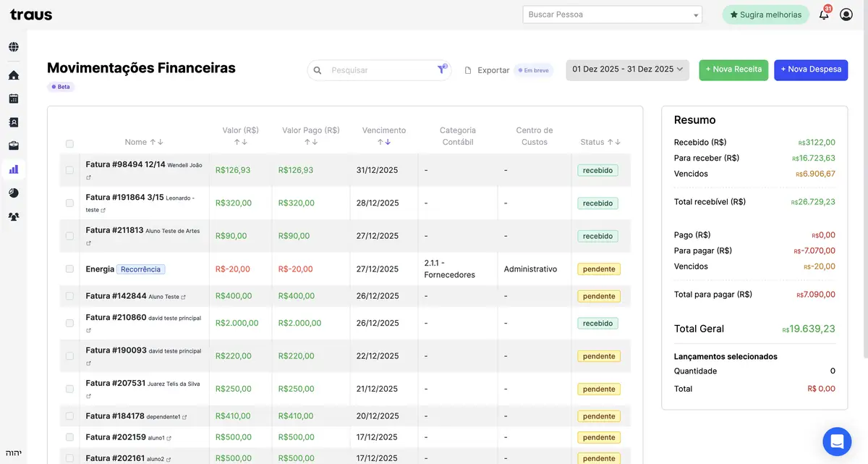Open notifications via the bell icon

tap(823, 14)
